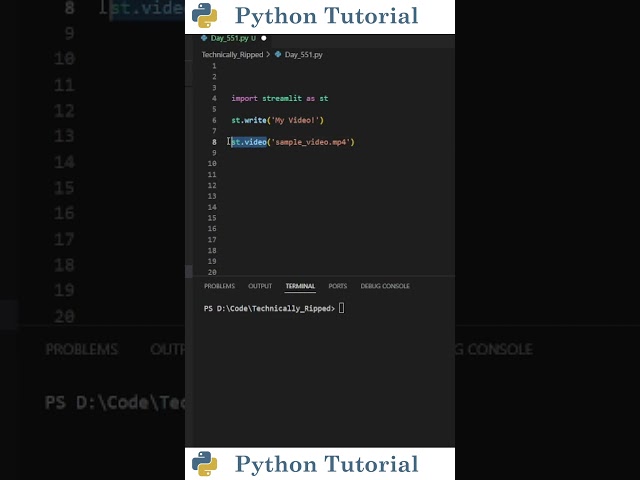This screenshot has width=640, height=480.
Task: Open the DEBUG CONSOLE panel tab
Action: pos(385,286)
